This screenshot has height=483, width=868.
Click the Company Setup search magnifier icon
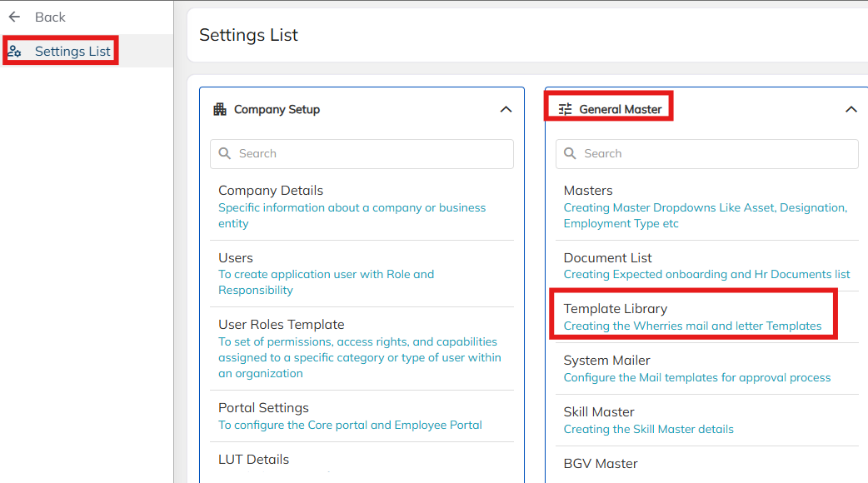click(225, 153)
